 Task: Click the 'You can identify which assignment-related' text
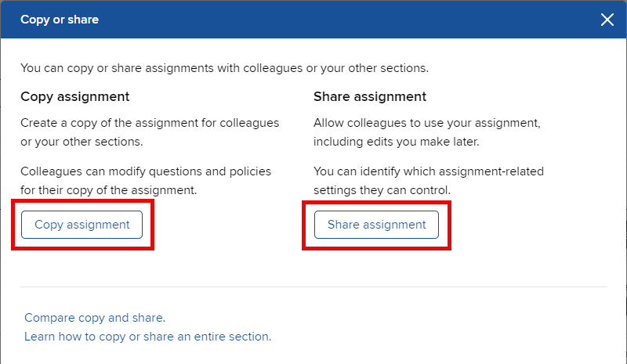pos(428,171)
